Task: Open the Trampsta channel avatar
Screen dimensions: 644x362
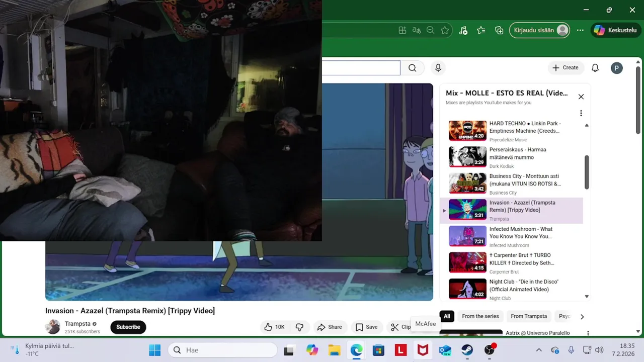Action: [53, 327]
